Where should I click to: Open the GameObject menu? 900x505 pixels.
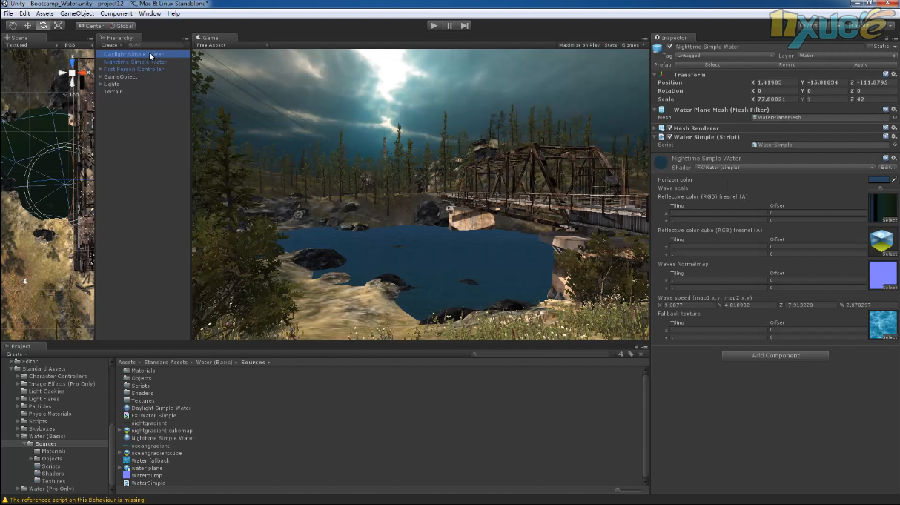click(x=76, y=13)
